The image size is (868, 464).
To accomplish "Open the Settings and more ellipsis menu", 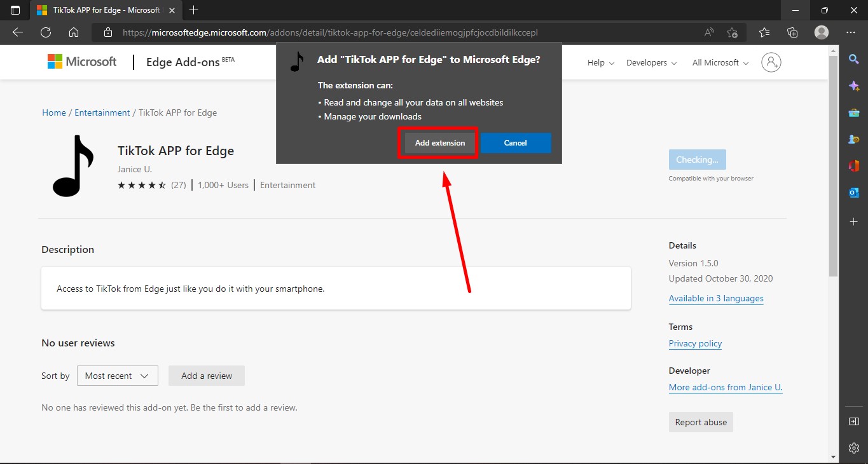I will click(x=851, y=32).
